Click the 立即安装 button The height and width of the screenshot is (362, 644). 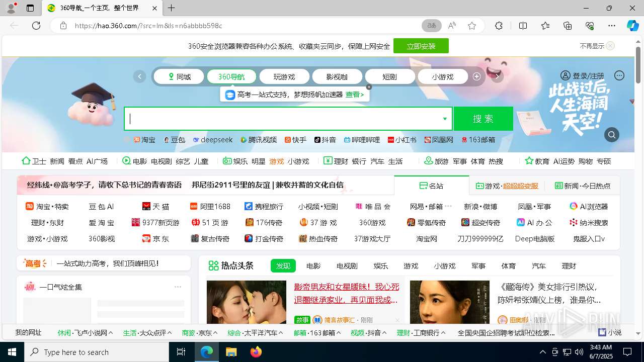click(421, 46)
